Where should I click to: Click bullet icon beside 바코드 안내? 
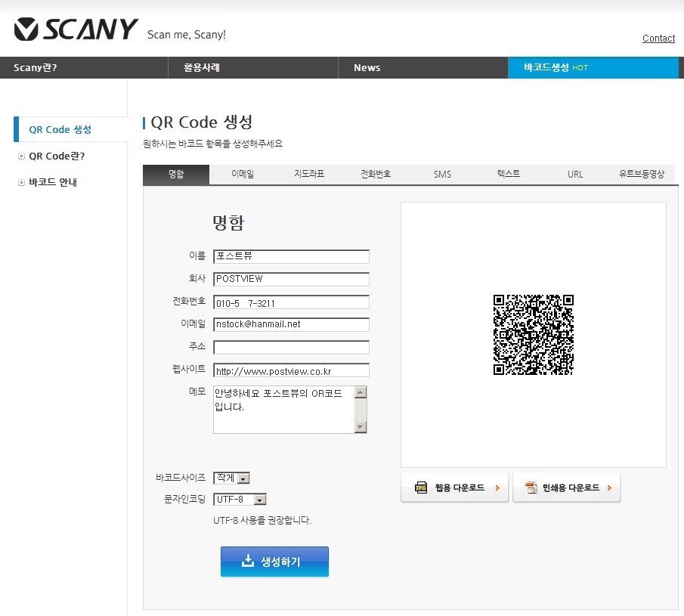point(21,182)
